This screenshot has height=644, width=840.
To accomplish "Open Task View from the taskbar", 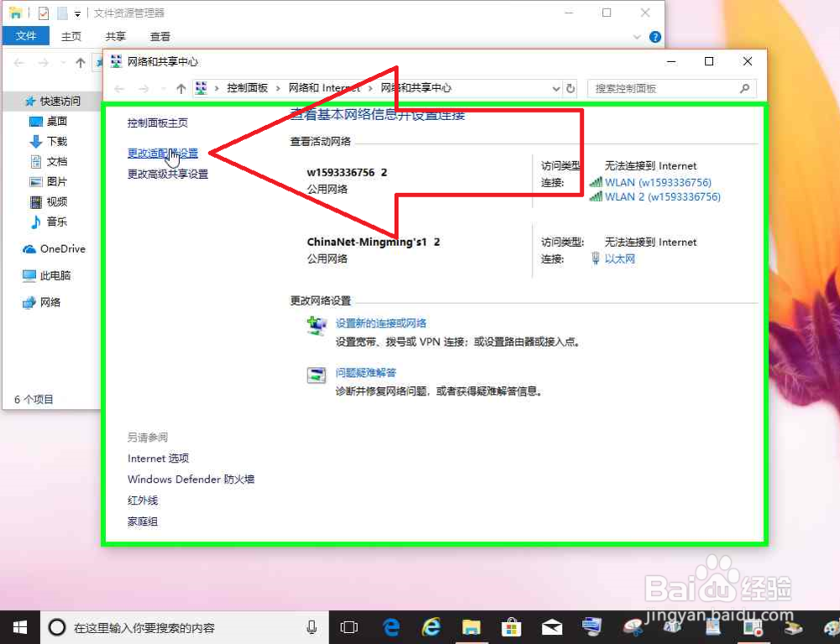I will pos(349,626).
